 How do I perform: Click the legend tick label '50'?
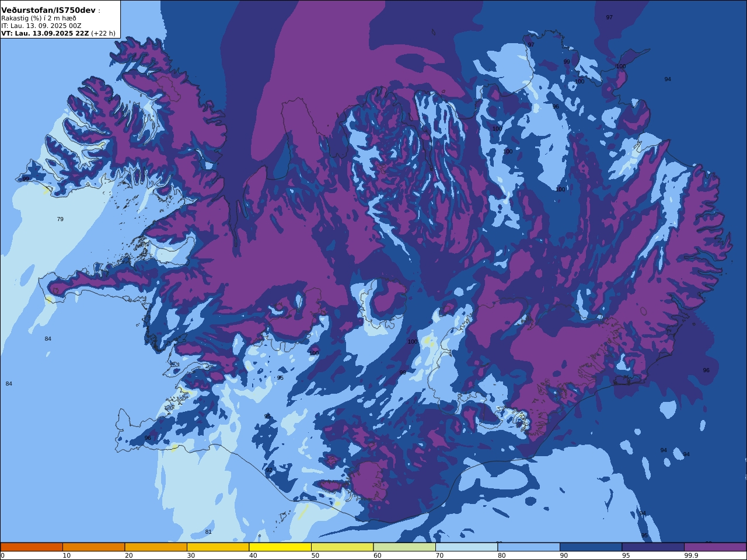(x=315, y=555)
